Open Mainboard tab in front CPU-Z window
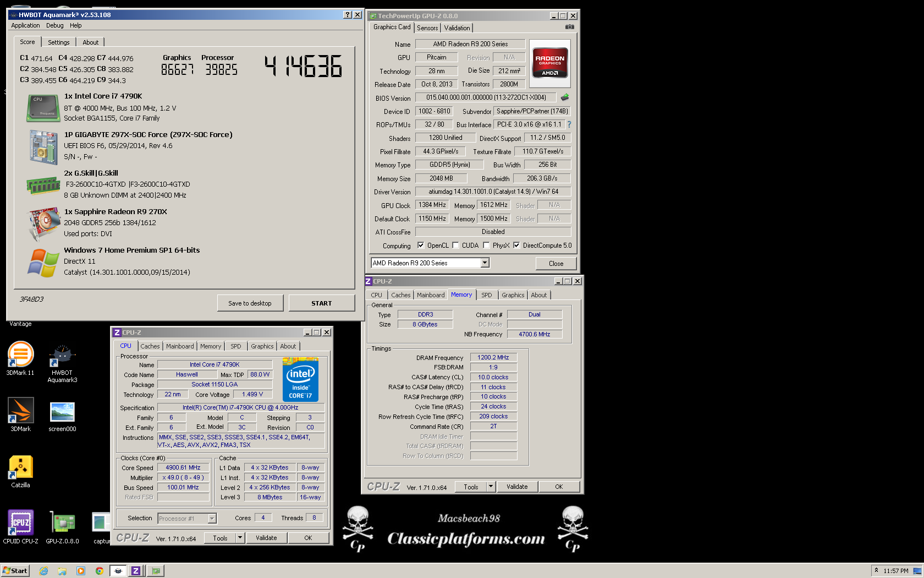 coord(180,346)
